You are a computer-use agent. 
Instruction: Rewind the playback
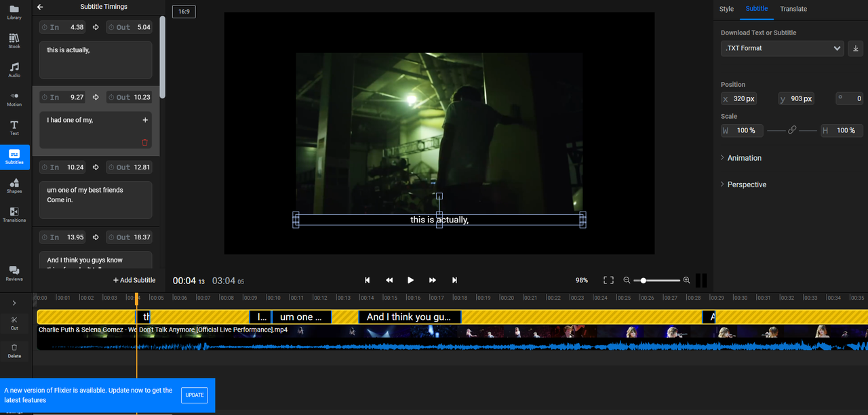(x=389, y=280)
